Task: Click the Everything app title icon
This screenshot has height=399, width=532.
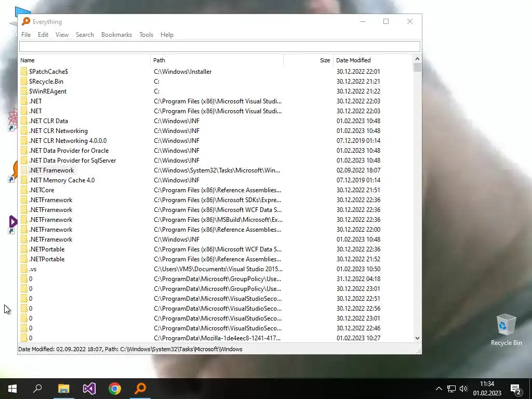Action: [x=26, y=21]
